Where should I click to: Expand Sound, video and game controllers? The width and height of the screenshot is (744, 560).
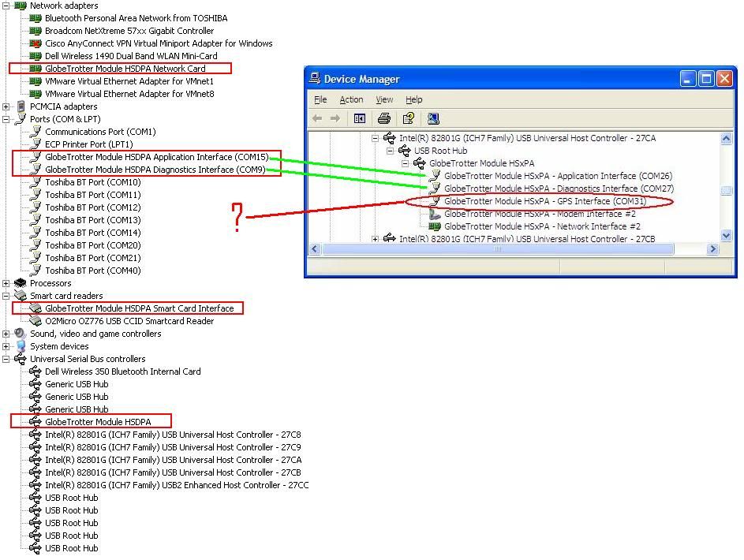click(x=6, y=334)
